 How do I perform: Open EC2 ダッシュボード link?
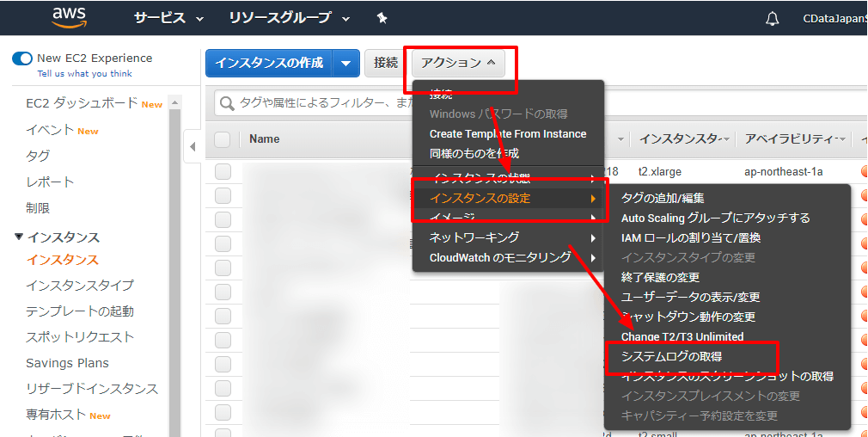(x=82, y=103)
